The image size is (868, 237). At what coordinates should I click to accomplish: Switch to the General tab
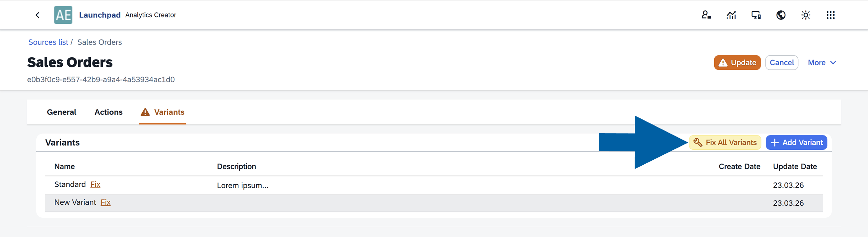click(62, 112)
